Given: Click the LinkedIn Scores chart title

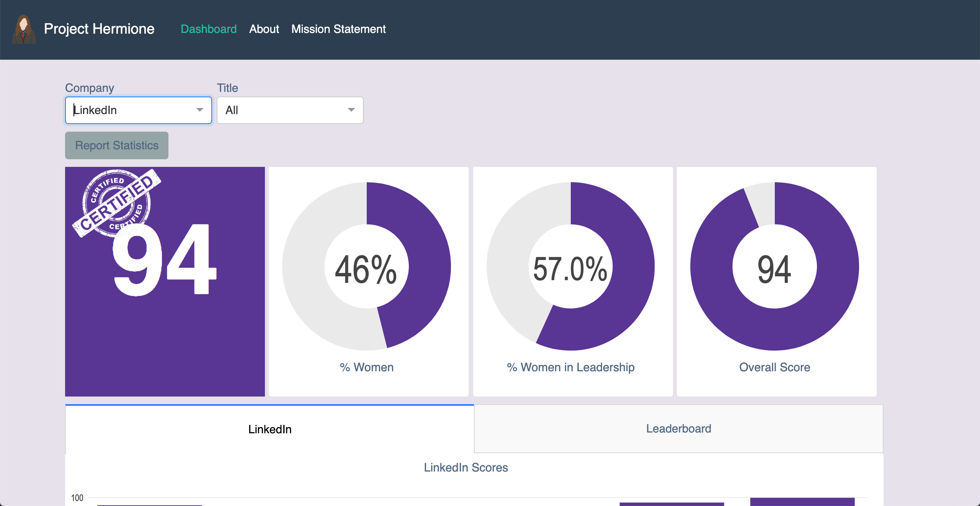Looking at the screenshot, I should click(466, 467).
